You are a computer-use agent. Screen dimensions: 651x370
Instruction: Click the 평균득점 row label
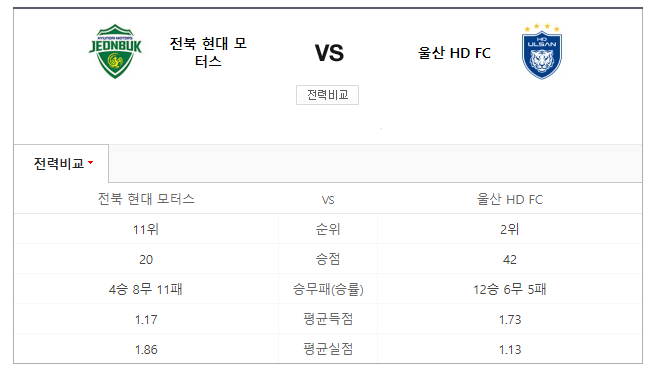pyautogui.click(x=328, y=319)
